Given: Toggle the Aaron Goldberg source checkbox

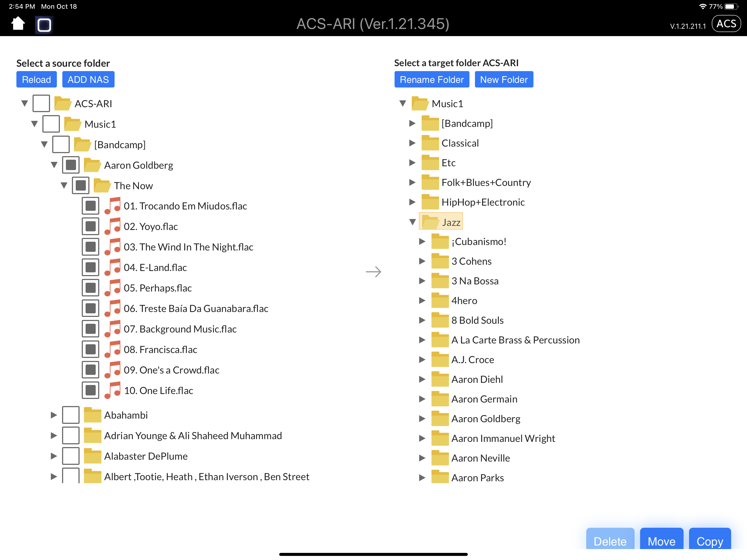Looking at the screenshot, I should tap(71, 165).
